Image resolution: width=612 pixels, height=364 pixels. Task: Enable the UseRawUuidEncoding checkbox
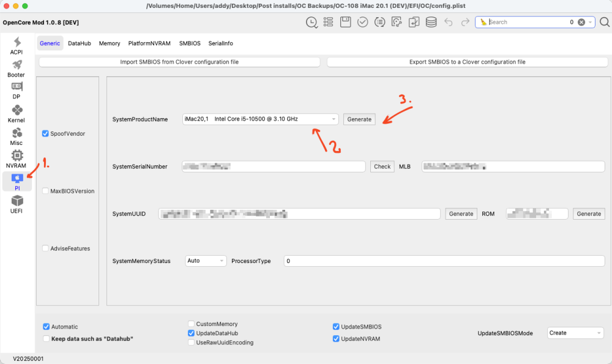click(x=191, y=342)
